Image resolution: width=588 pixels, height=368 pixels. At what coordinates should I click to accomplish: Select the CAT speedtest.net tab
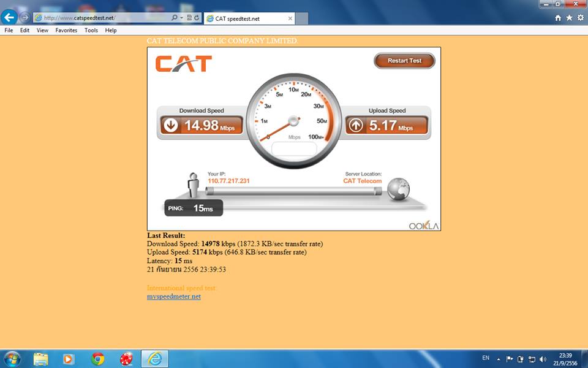(x=249, y=18)
